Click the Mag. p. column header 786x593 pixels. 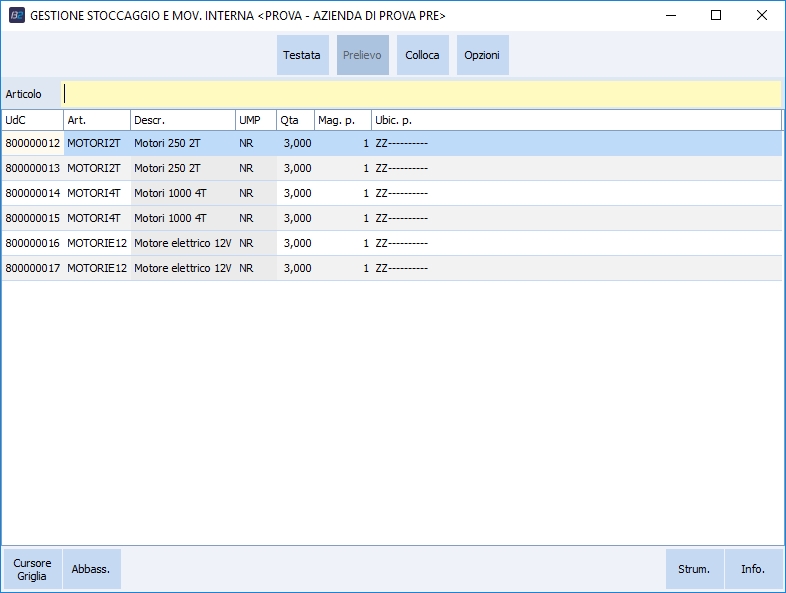pos(342,120)
